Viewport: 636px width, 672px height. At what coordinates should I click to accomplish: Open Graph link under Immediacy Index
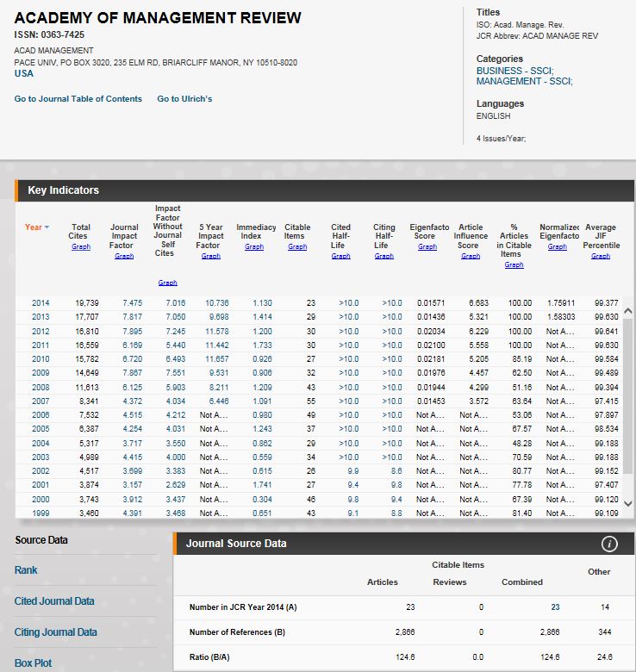[x=254, y=247]
